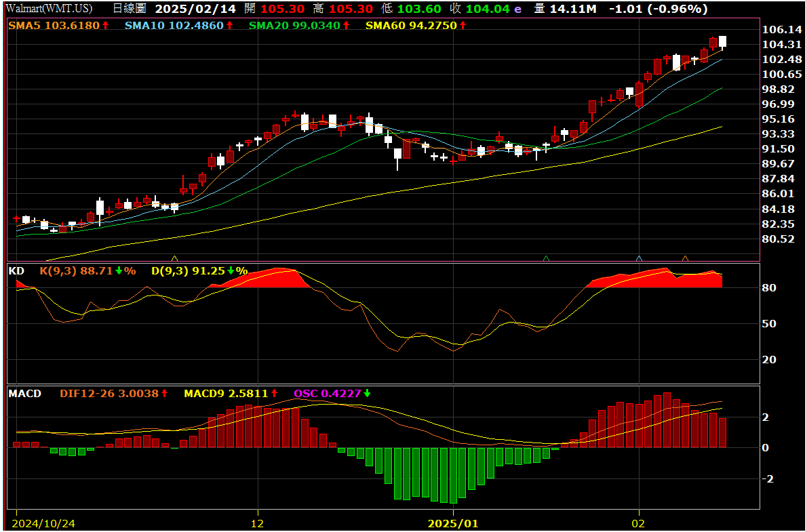This screenshot has height=532, width=805.
Task: Click the 106.14 level on price axis
Action: point(782,30)
